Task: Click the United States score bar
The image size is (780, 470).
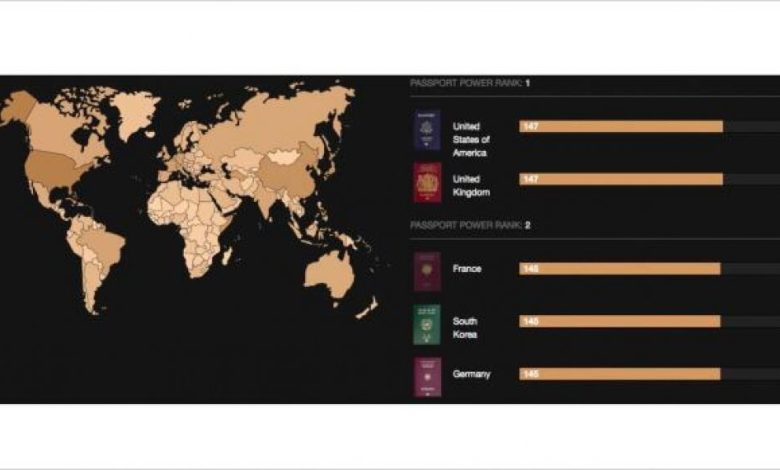Action: point(621,126)
